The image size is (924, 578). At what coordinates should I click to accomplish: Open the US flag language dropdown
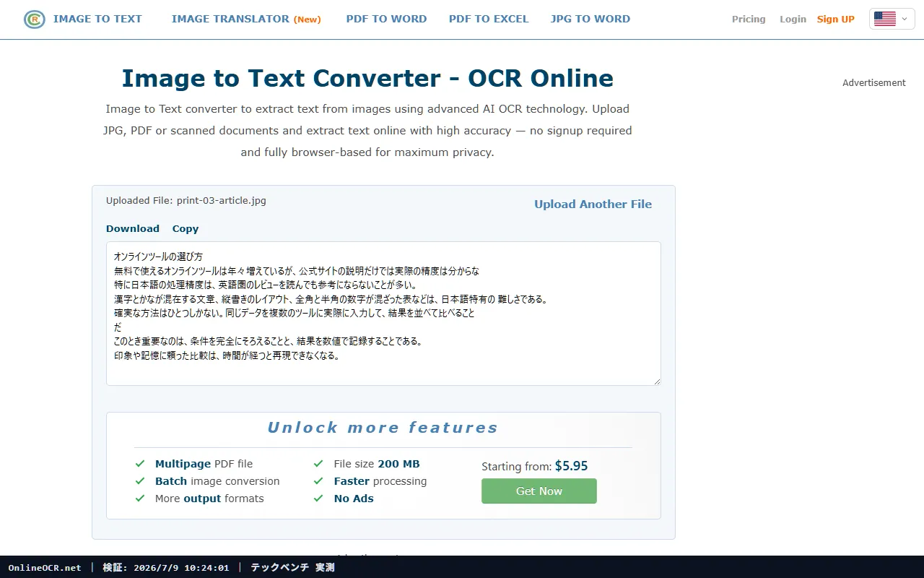coord(892,20)
